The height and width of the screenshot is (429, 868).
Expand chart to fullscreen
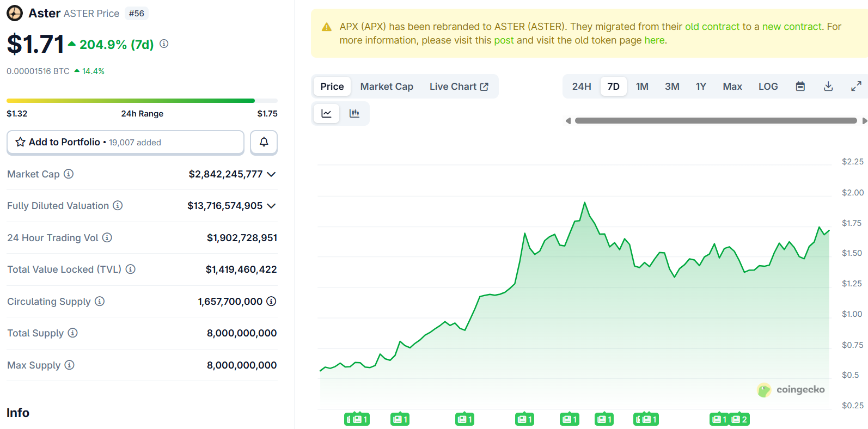coord(856,86)
